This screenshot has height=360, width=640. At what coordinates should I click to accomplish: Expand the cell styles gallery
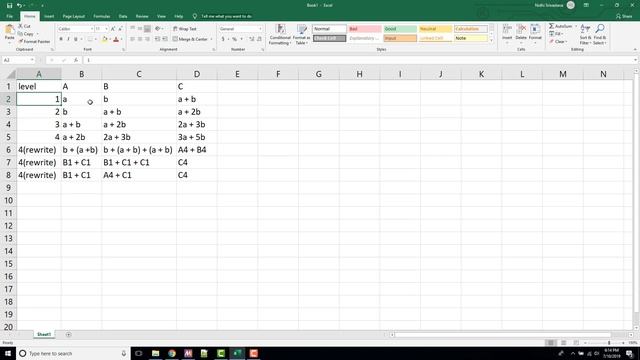[491, 41]
